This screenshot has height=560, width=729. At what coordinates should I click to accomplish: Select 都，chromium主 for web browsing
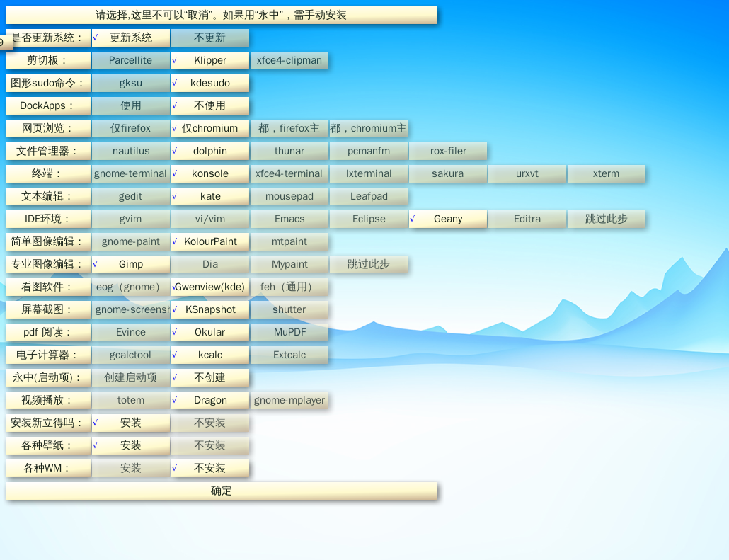(369, 128)
